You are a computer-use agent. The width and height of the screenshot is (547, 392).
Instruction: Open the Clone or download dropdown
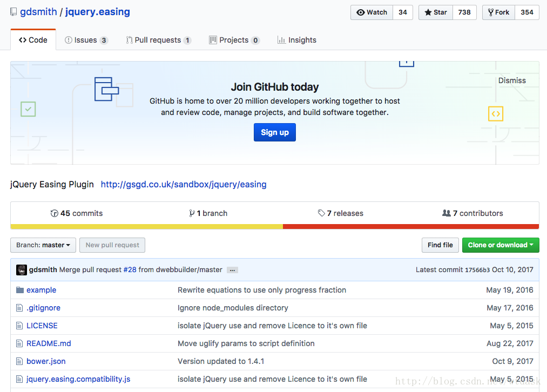click(501, 245)
